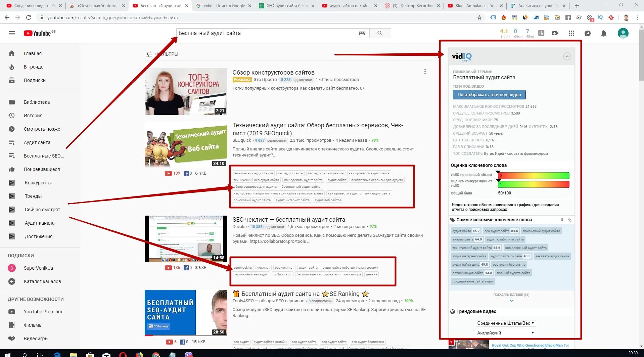Expand ПОКАЗАТЬ БОЛЬШЕ (91) keywords
The image size is (644, 357).
[x=511, y=297]
